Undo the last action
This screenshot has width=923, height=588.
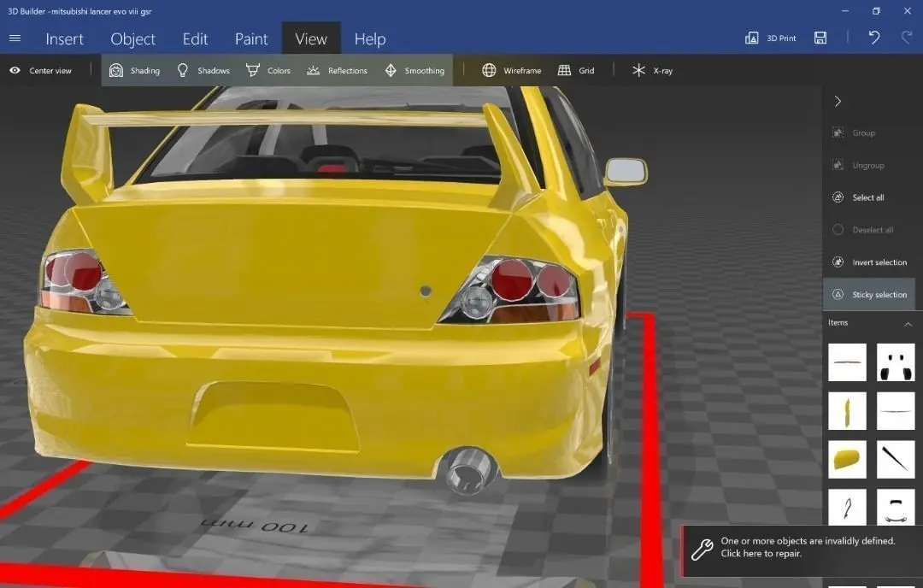pos(874,38)
